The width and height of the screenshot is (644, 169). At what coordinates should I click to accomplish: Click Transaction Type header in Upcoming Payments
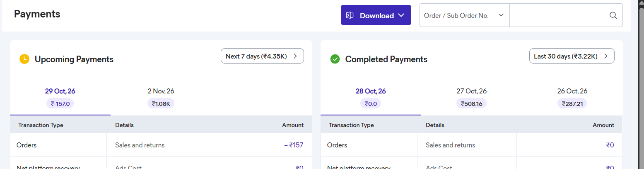tap(41, 125)
